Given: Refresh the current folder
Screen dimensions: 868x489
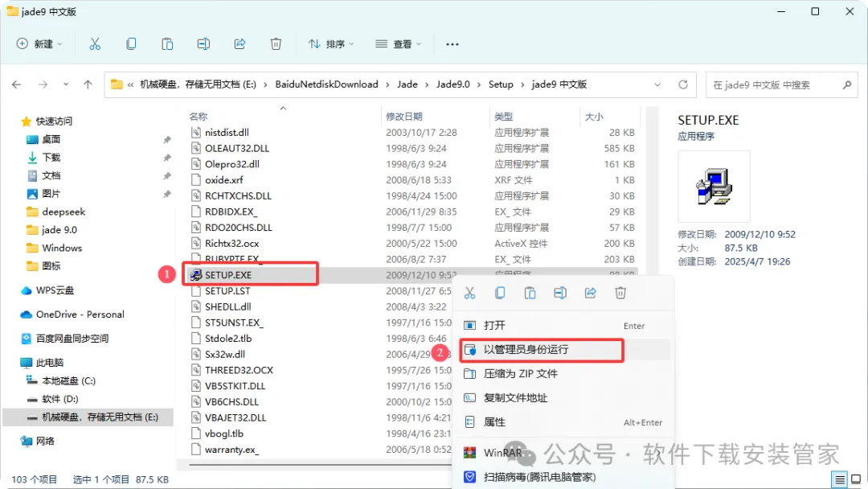Looking at the screenshot, I should click(x=683, y=84).
